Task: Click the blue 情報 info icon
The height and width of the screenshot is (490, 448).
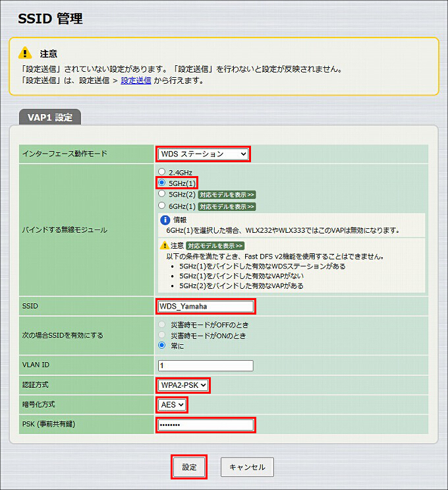Action: click(165, 220)
